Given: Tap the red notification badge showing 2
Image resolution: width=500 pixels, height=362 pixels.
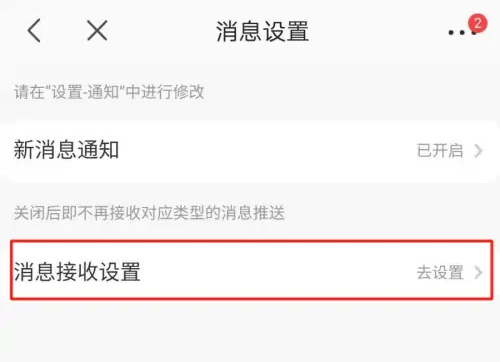Looking at the screenshot, I should [x=478, y=23].
